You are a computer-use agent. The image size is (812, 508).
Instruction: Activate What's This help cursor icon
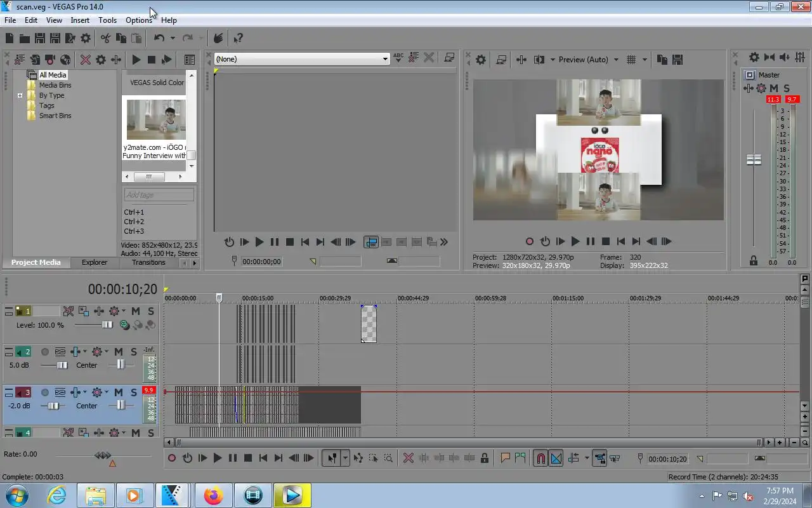238,38
